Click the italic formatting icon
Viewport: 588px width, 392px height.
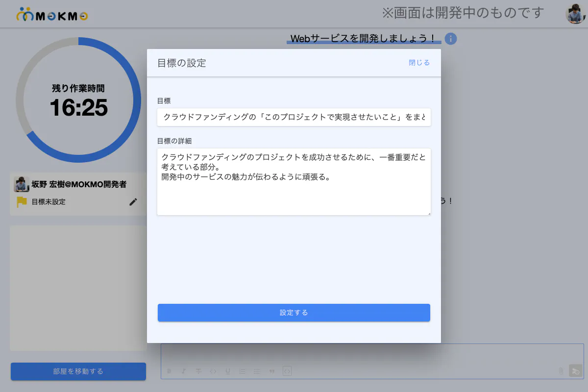click(x=184, y=371)
